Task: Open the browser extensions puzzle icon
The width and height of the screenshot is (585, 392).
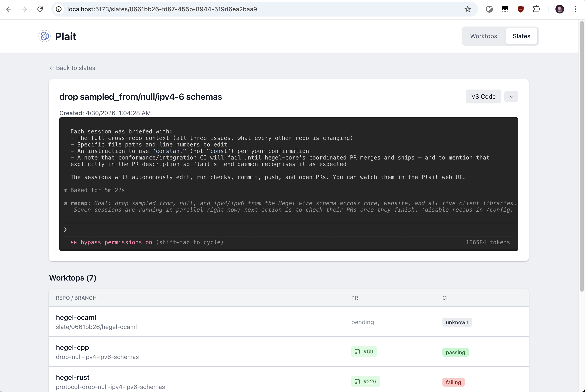Action: click(536, 9)
